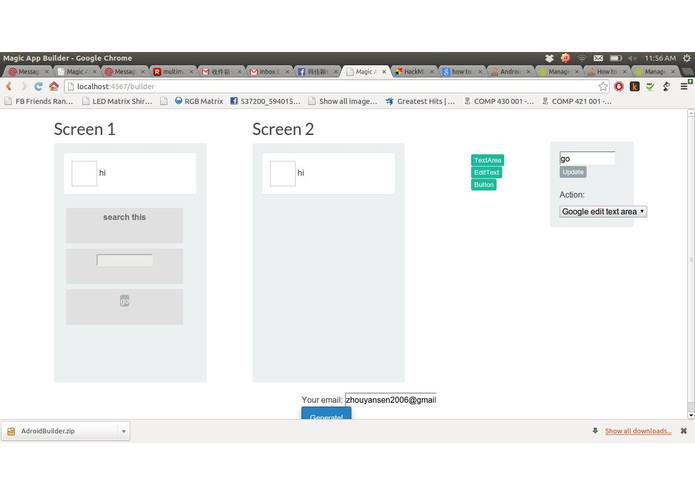Click the volume indicator in the top panel
695x494 pixels.
pos(633,58)
